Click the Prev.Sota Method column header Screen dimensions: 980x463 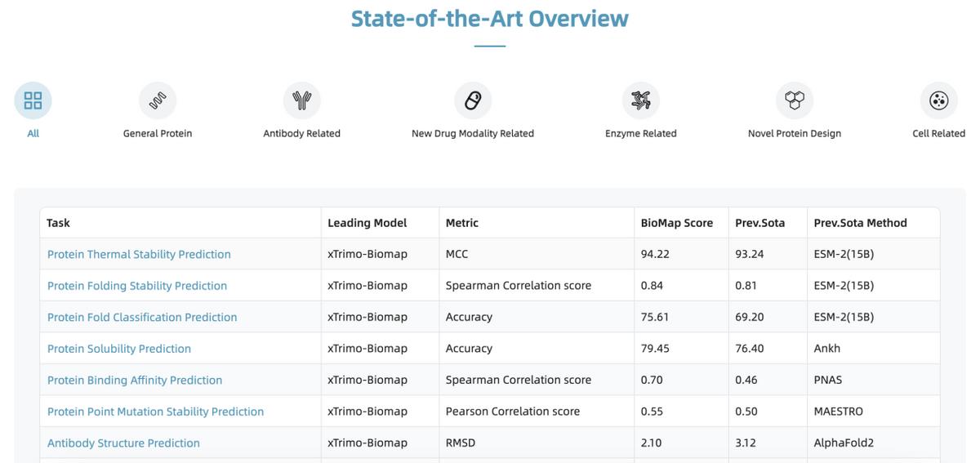860,223
